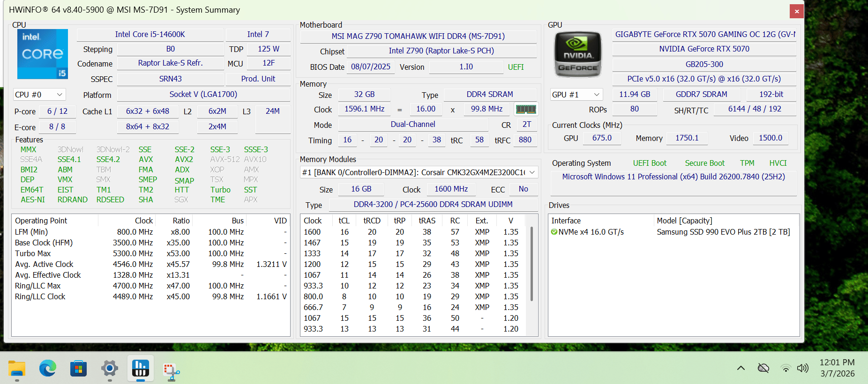Click the Intel Z790 chipset field
Viewport: 868px width, 384px height.
(x=441, y=51)
